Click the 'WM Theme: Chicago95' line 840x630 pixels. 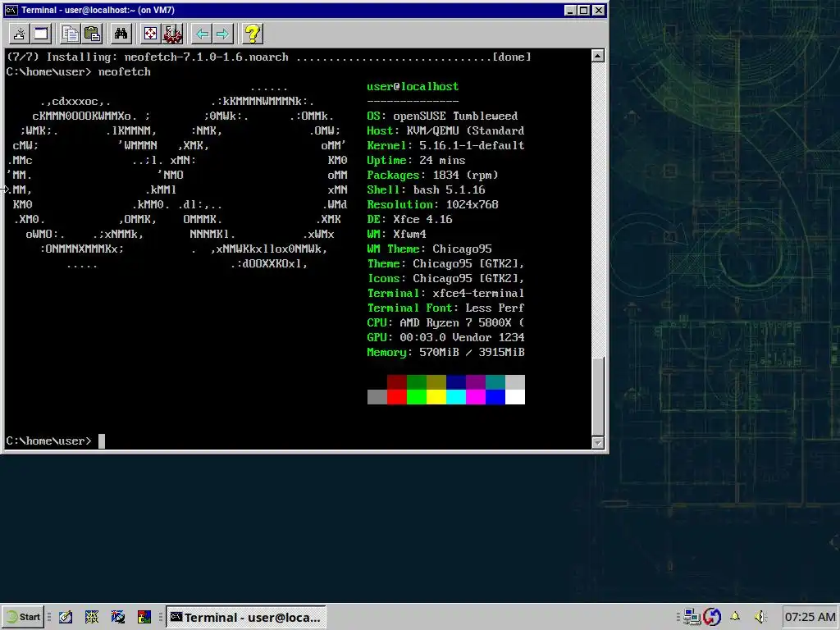429,249
